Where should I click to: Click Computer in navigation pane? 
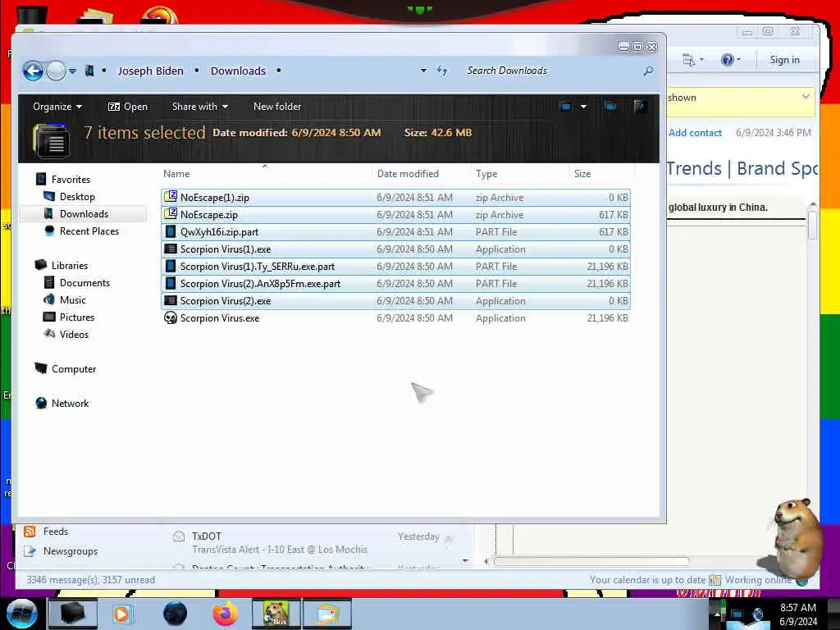(73, 369)
